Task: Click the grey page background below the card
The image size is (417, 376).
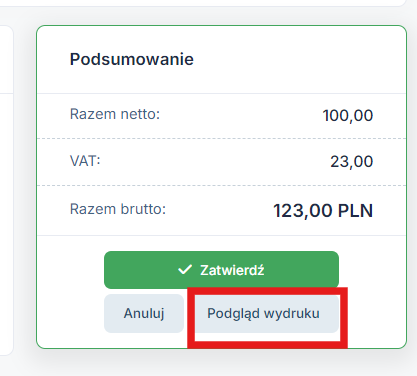Action: [208, 365]
